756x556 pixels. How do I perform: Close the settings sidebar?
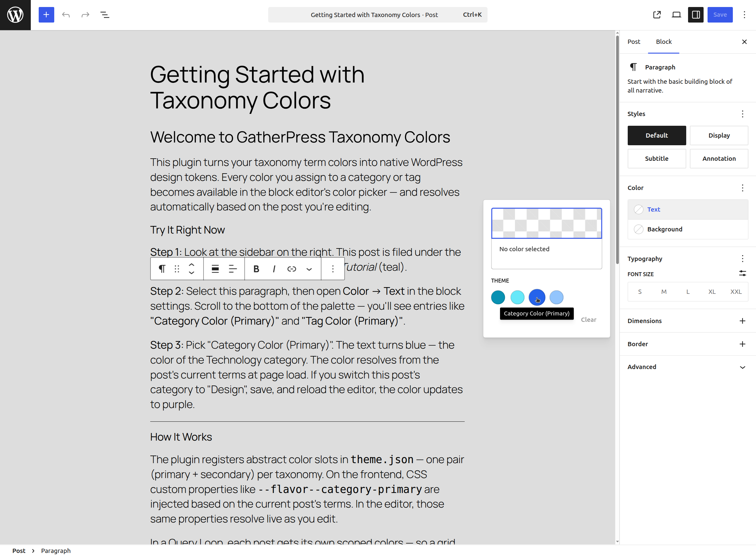[744, 42]
